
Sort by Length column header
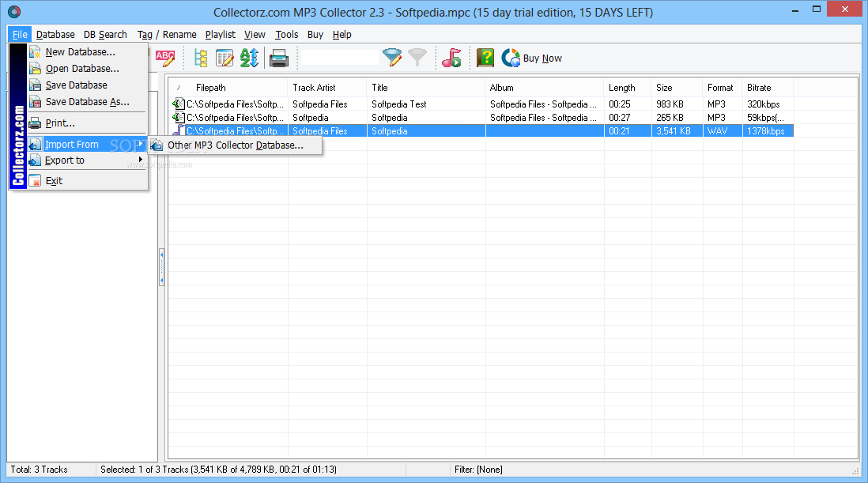click(627, 88)
